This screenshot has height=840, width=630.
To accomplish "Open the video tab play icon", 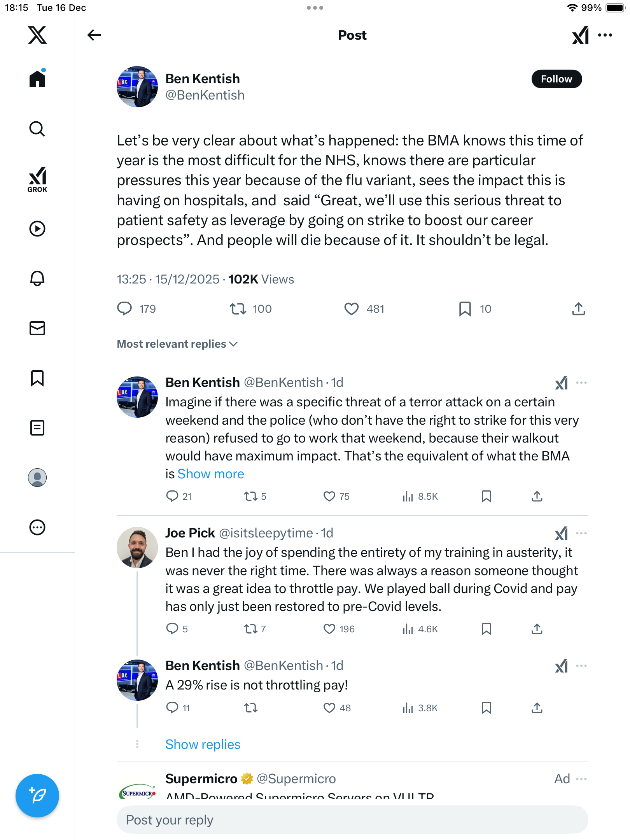I will (x=37, y=229).
